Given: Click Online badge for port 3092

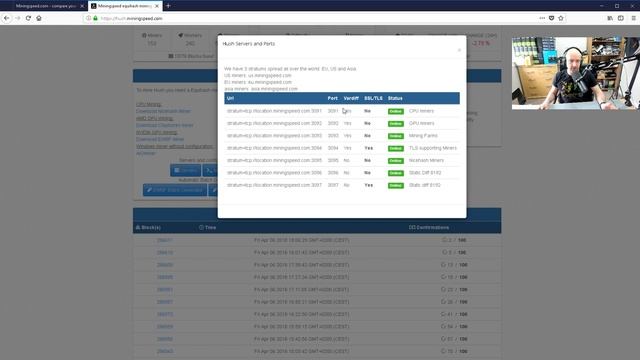Looking at the screenshot, I should (x=396, y=124).
